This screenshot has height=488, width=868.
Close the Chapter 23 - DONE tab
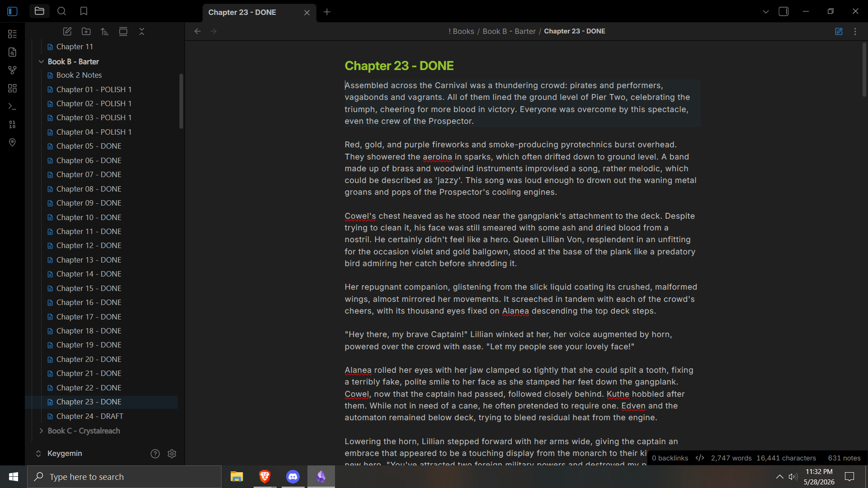pyautogui.click(x=307, y=13)
